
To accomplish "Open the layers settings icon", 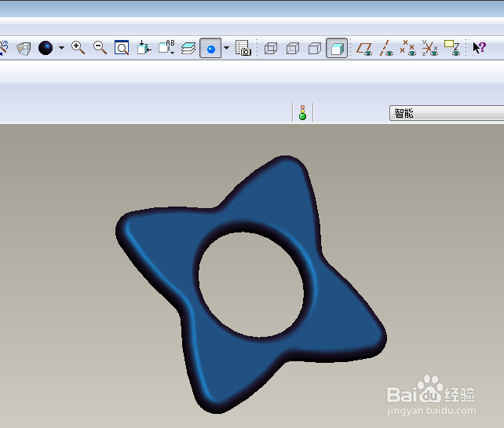I will (188, 48).
